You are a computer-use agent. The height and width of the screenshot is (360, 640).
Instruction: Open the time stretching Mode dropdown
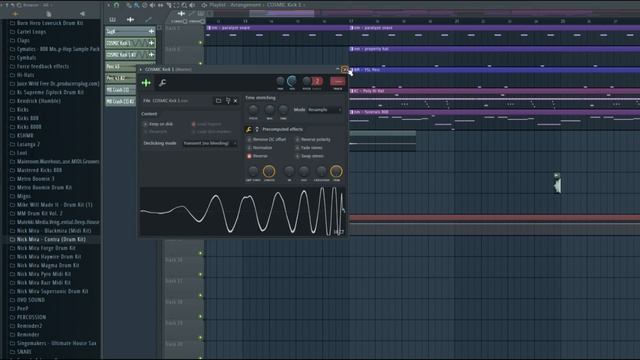(x=324, y=110)
